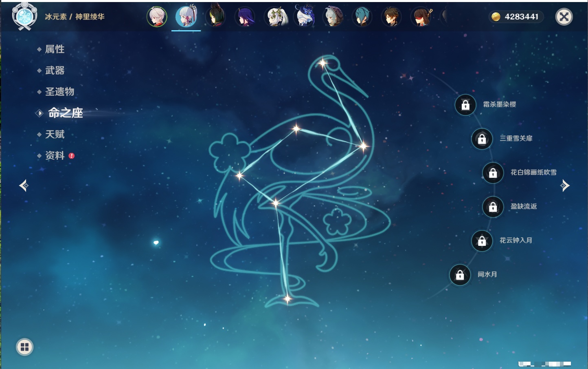Click the Cryo element emblem icon

tap(24, 16)
